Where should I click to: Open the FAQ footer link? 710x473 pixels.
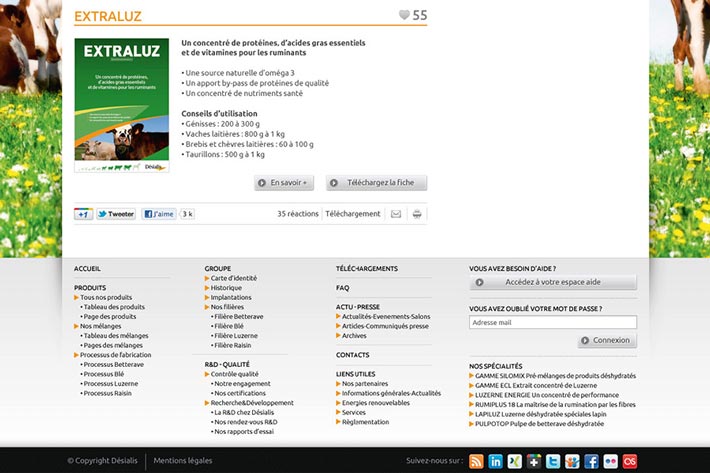[x=343, y=287]
